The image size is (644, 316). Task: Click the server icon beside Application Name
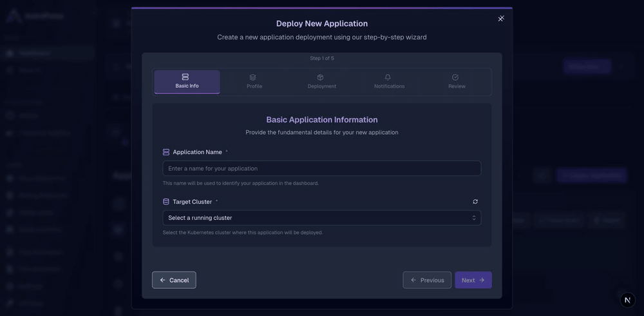166,152
